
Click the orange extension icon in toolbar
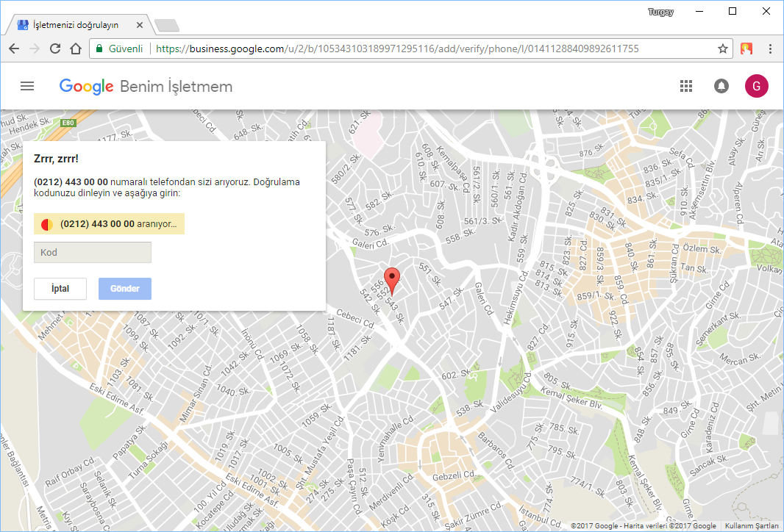pyautogui.click(x=746, y=48)
